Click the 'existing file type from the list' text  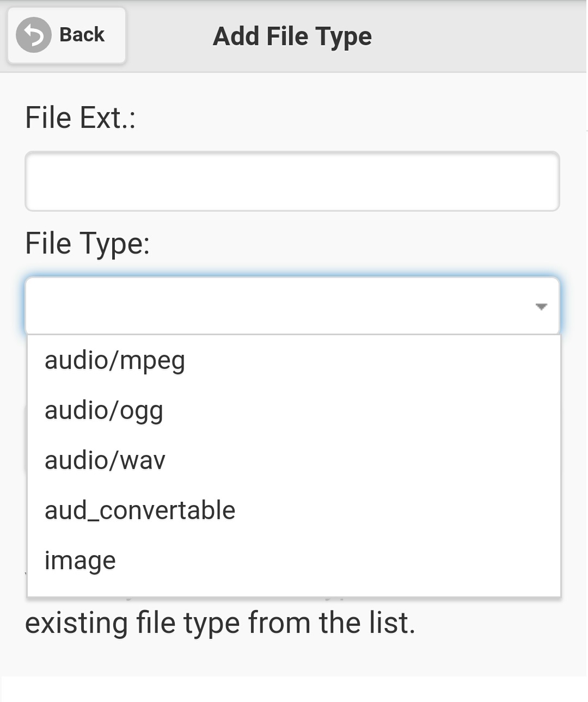coord(220,623)
